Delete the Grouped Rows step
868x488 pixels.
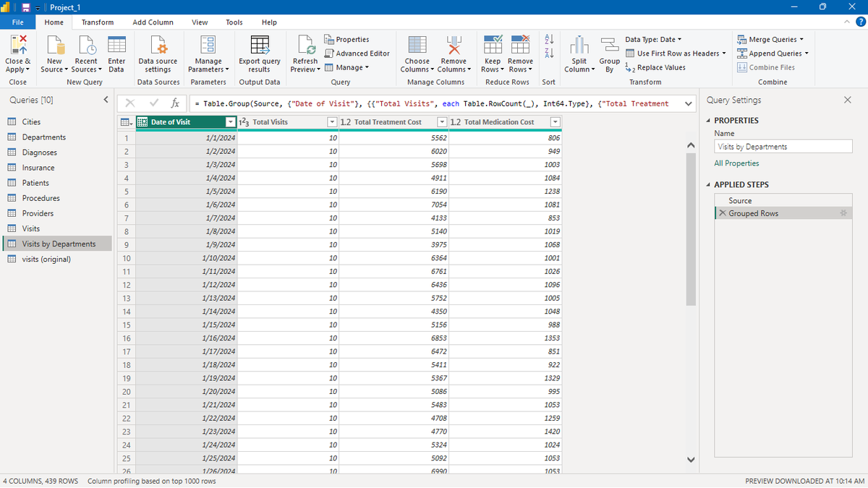point(722,213)
